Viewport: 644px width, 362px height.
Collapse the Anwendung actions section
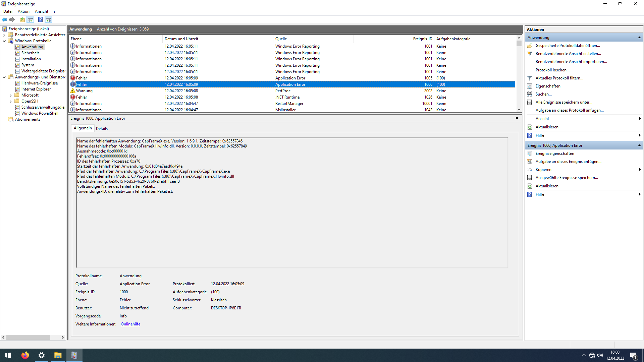[x=639, y=38]
